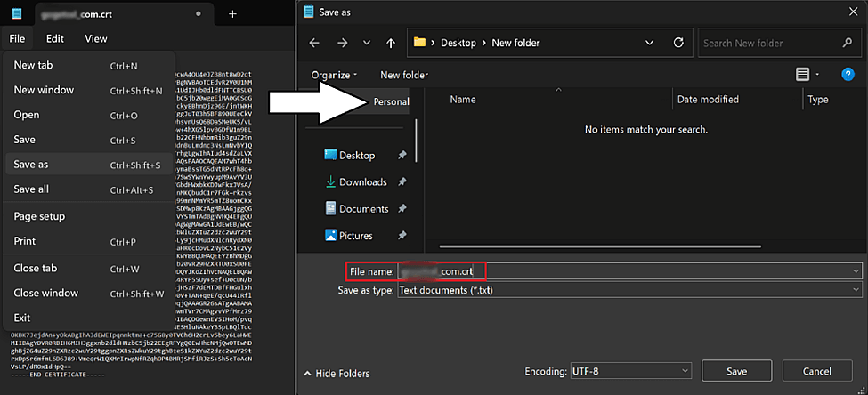The image size is (868, 395).
Task: Open the Organize dropdown menu
Action: click(335, 75)
